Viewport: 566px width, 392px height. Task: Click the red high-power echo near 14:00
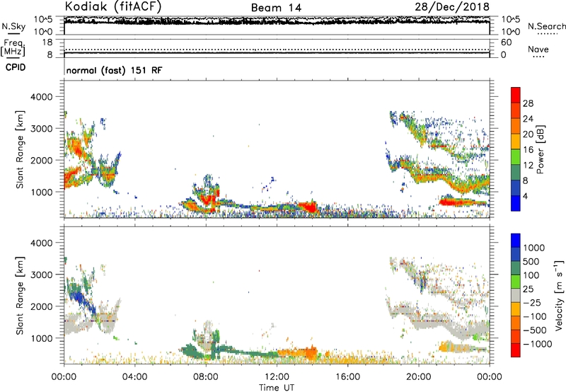click(x=310, y=207)
